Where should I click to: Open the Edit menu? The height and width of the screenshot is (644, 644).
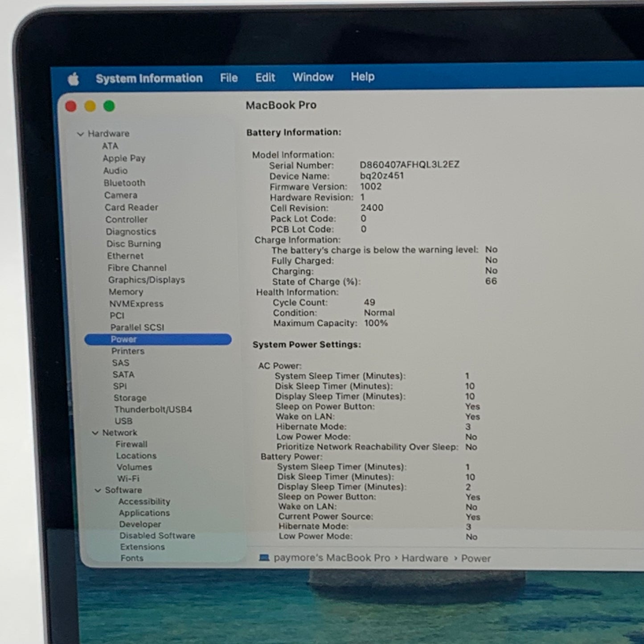point(265,78)
